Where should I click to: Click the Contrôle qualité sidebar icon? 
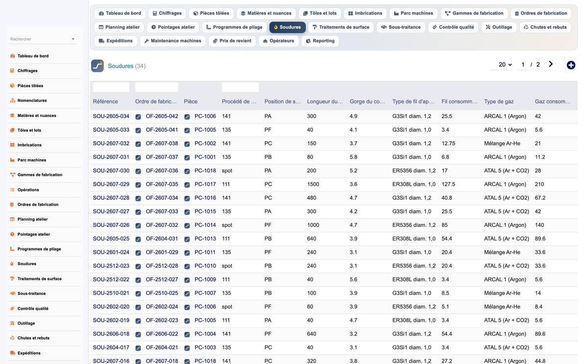pos(12,309)
